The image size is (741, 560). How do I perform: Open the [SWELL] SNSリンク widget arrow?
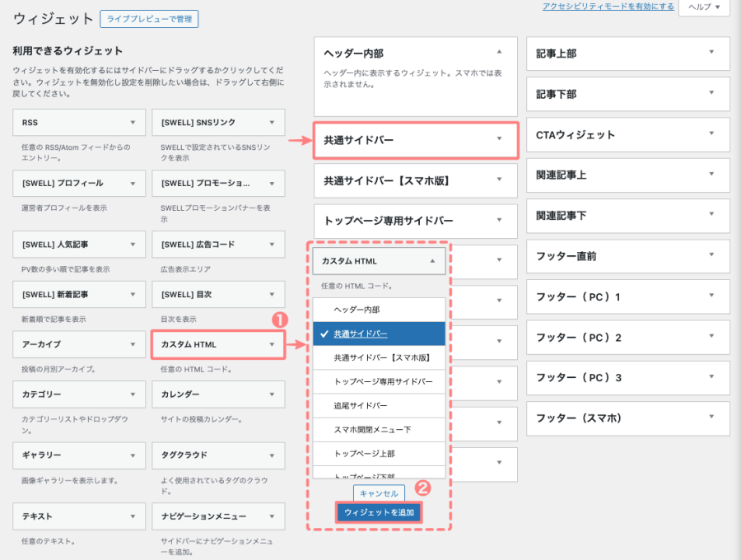[x=272, y=123]
